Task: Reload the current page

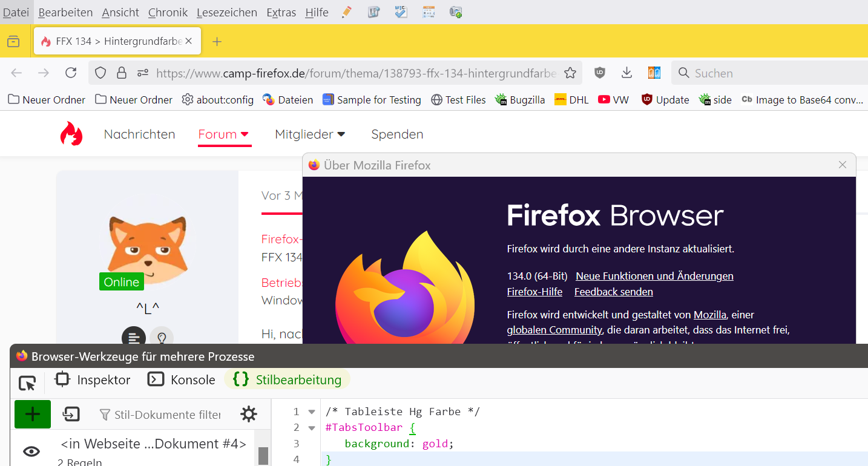Action: click(71, 73)
